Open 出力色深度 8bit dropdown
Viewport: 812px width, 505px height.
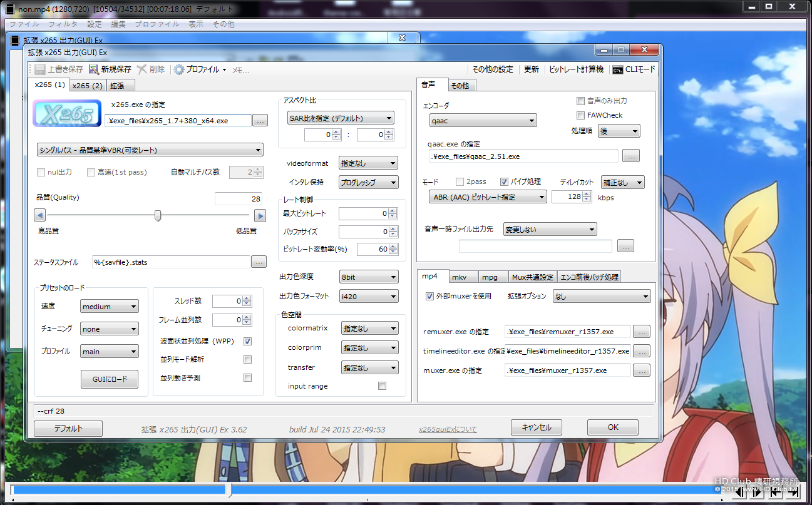coord(368,277)
